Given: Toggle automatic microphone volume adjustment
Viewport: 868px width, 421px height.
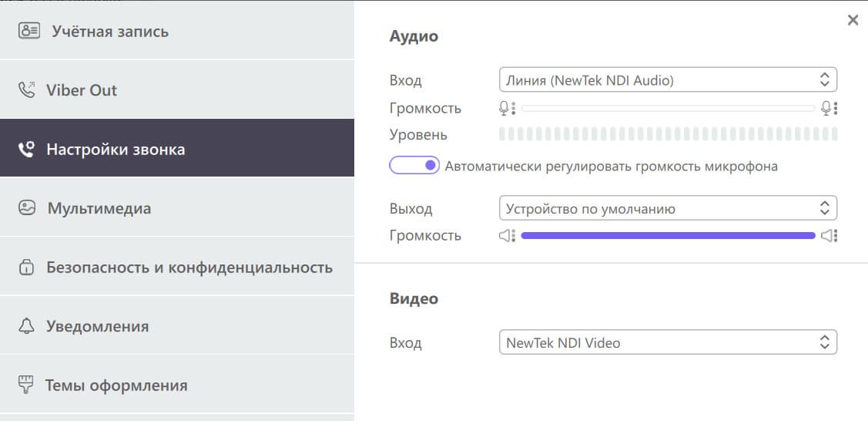Looking at the screenshot, I should [x=414, y=165].
